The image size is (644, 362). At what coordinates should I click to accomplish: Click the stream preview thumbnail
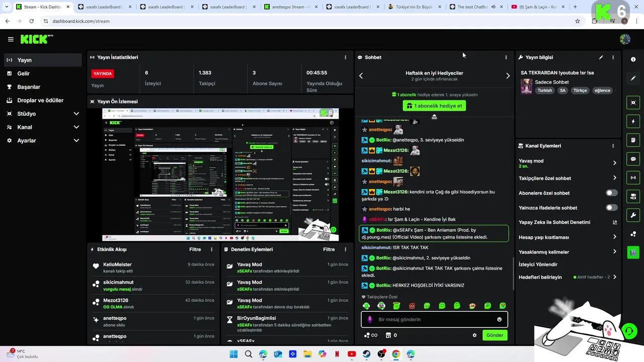click(220, 174)
